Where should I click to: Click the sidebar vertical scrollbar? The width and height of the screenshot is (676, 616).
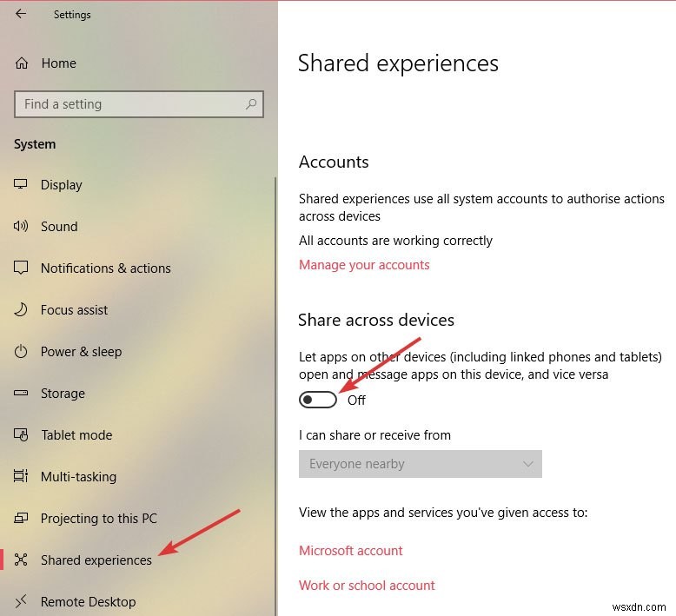point(275,395)
